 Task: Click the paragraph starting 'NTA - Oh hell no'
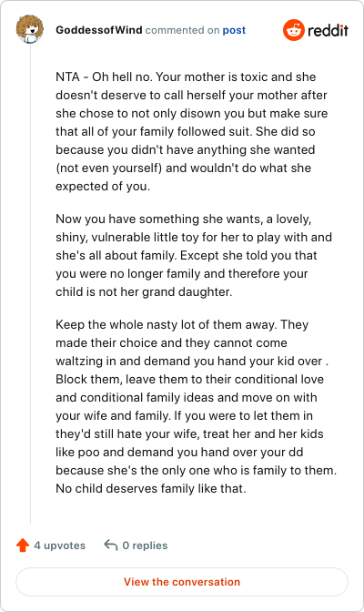(192, 131)
